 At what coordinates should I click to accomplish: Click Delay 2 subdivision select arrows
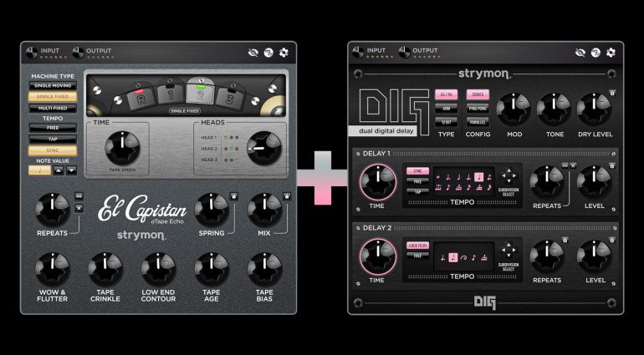[509, 250]
